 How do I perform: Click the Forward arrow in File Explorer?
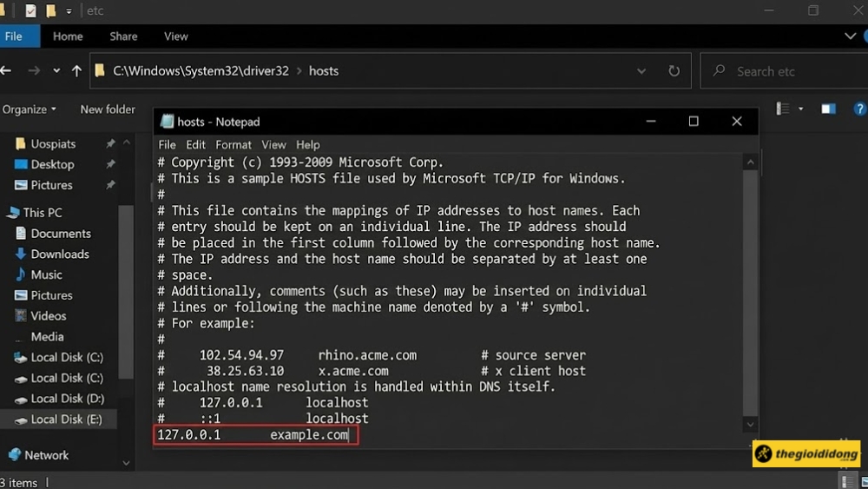pos(34,70)
